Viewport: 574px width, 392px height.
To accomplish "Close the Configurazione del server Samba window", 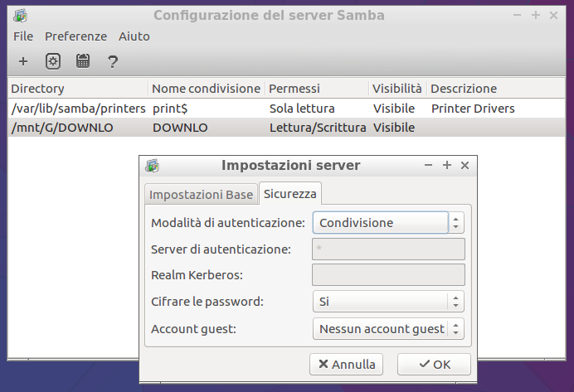I will pyautogui.click(x=553, y=16).
